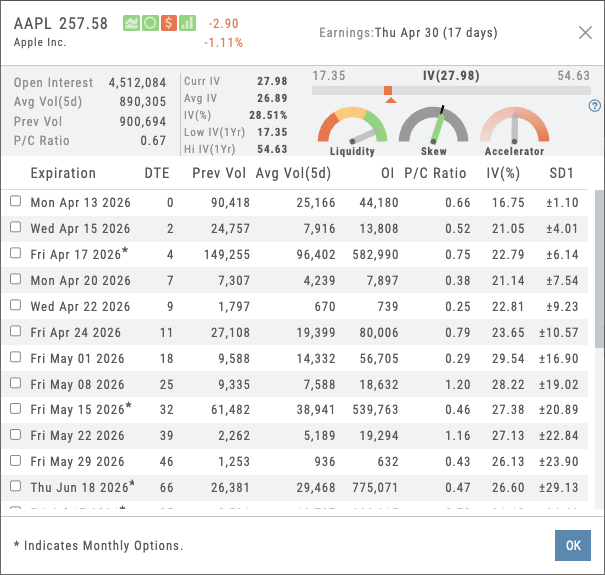Click the orange dollar sign icon

168,23
